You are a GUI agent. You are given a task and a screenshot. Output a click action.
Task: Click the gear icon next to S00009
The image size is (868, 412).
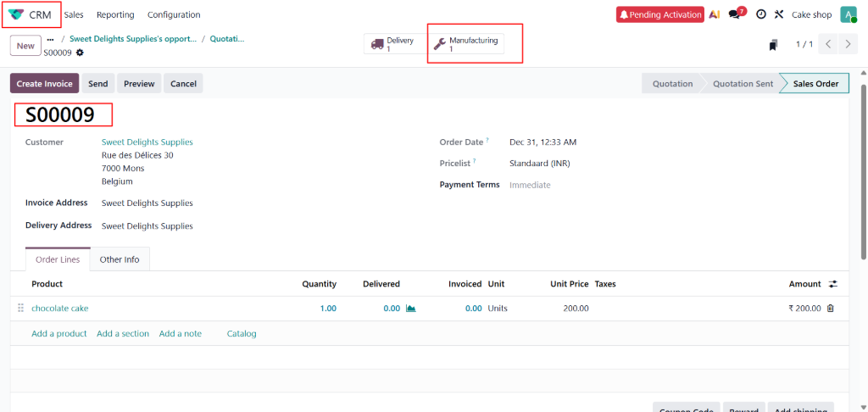tap(80, 53)
